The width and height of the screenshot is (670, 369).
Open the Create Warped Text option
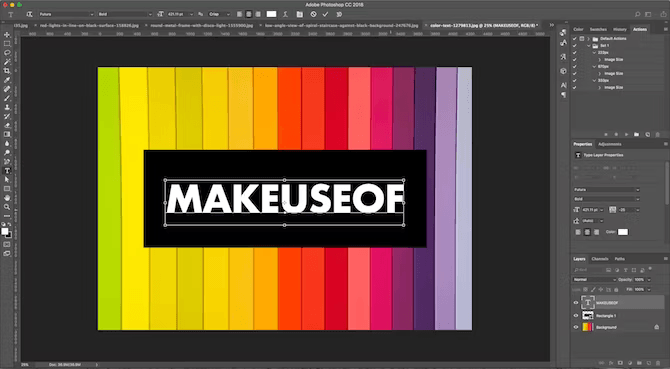pos(285,14)
